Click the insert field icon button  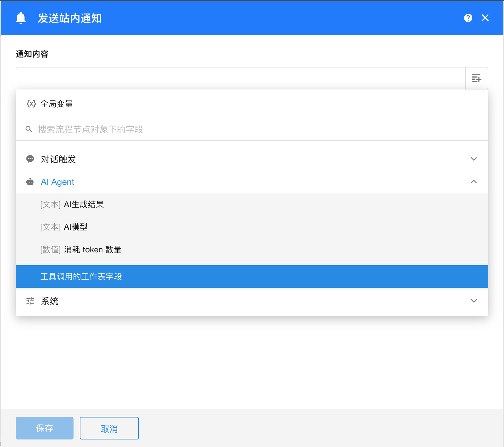pos(476,78)
